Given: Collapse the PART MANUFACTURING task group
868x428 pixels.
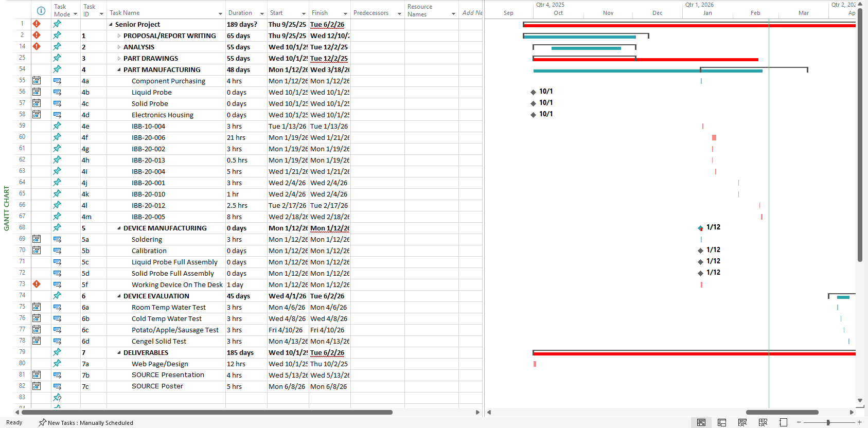Looking at the screenshot, I should tap(119, 70).
